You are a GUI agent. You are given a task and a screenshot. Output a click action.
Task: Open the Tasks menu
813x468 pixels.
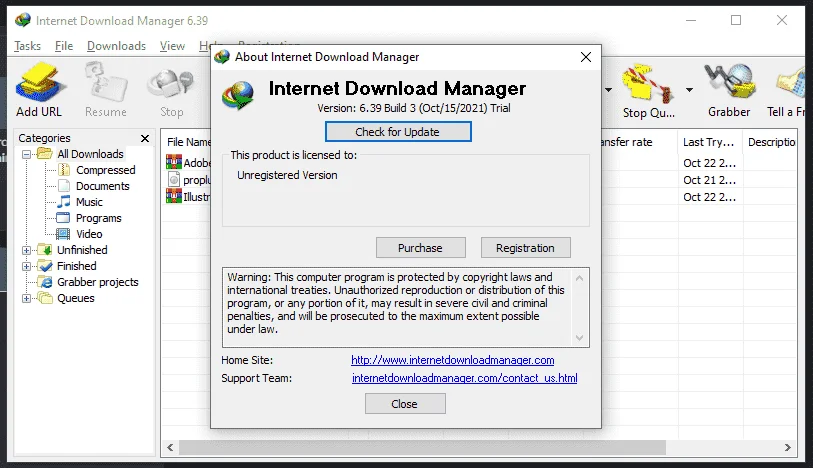[27, 46]
